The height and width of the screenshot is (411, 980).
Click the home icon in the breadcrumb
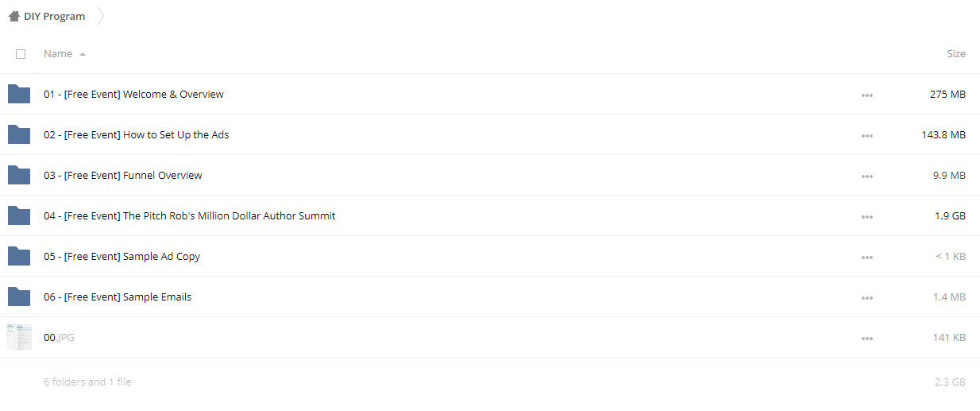(x=14, y=16)
